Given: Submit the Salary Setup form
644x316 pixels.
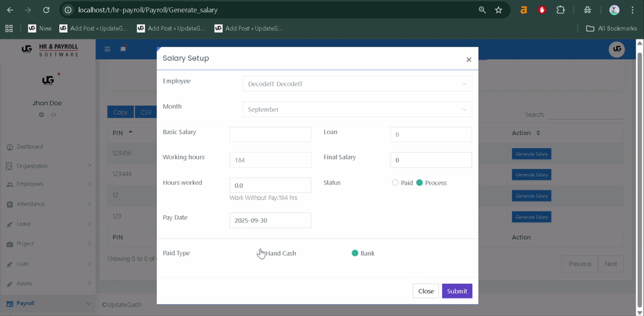Looking at the screenshot, I should 457,291.
